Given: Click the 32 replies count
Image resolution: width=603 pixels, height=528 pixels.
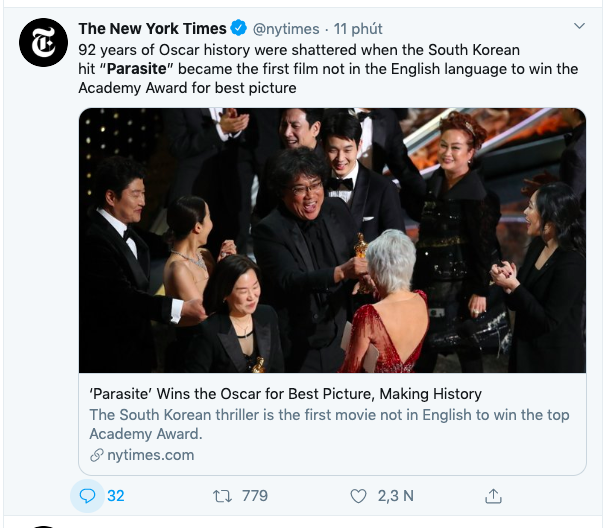Looking at the screenshot, I should (x=116, y=495).
